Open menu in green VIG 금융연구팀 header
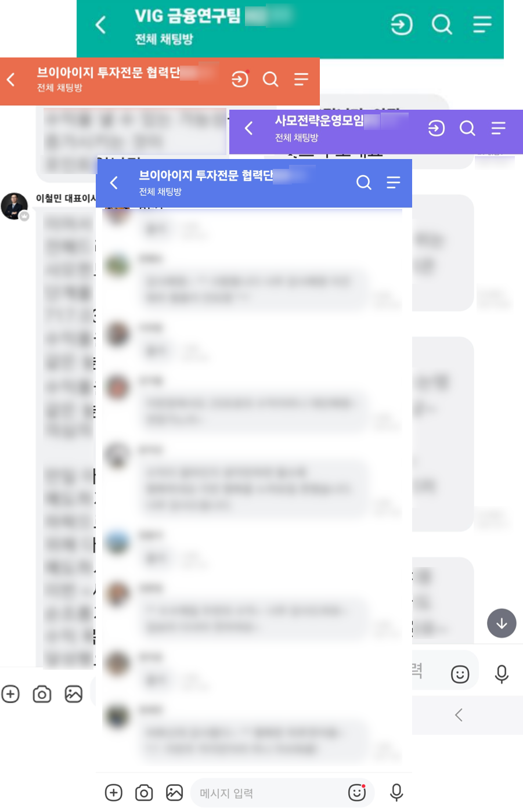523x812 pixels. (x=482, y=24)
